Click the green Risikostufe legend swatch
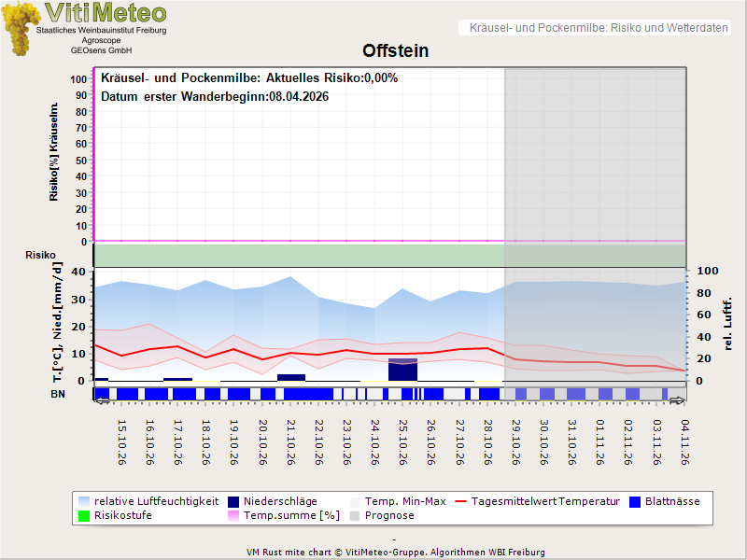Screen dimensions: 747x560 [x=84, y=516]
